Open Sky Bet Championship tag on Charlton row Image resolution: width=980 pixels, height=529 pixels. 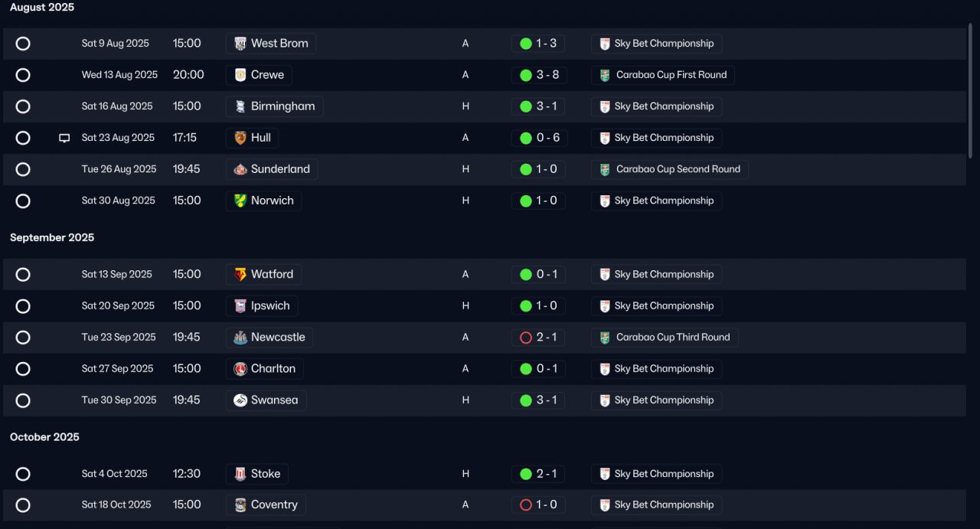[x=656, y=369]
